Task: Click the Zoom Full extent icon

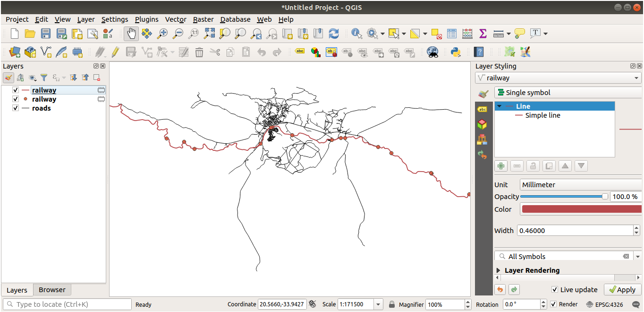Action: (209, 34)
